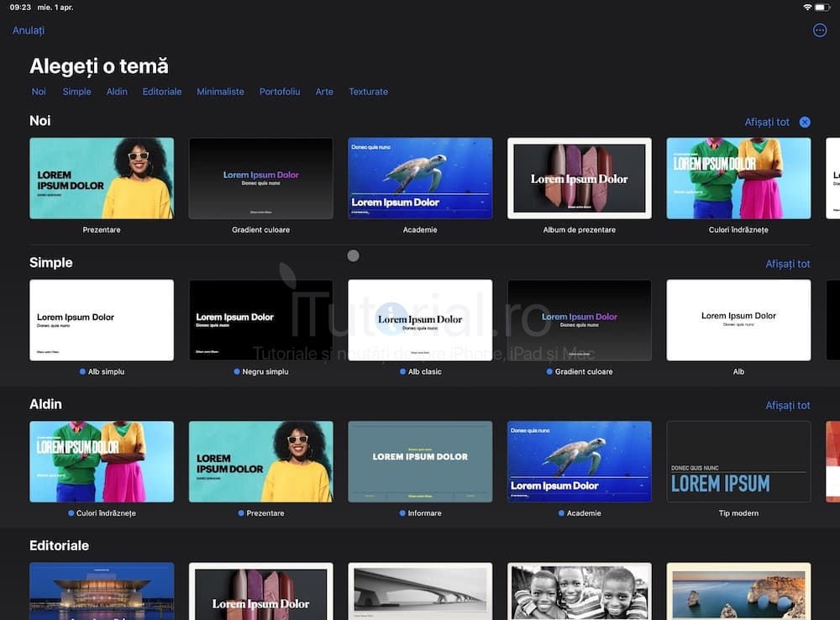Jump to the Portofoliu category tab

(x=280, y=92)
